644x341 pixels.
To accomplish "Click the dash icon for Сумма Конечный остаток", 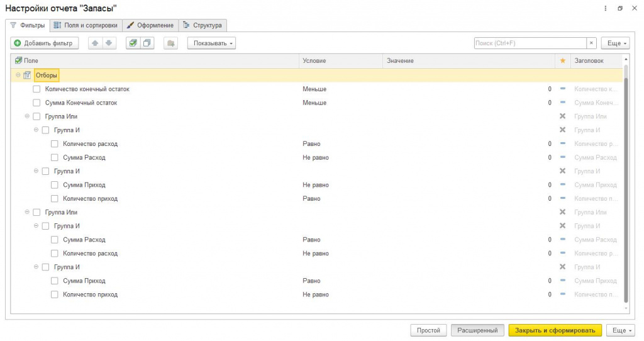I will 563,103.
